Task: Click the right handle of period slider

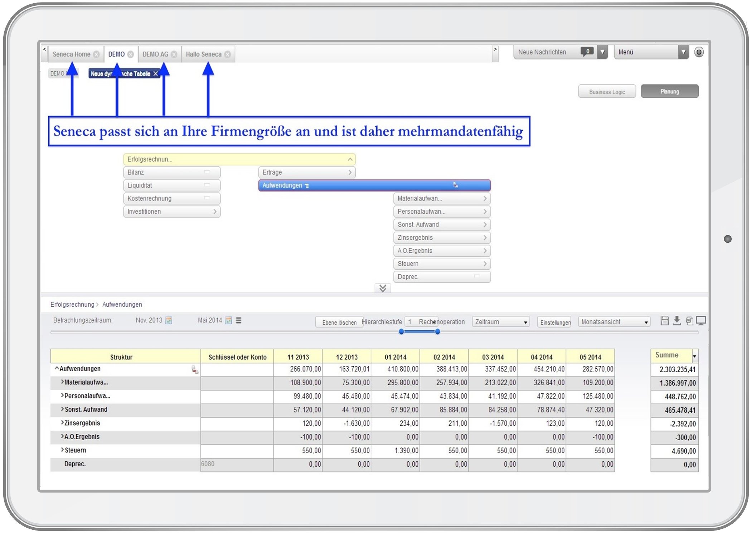Action: click(437, 332)
